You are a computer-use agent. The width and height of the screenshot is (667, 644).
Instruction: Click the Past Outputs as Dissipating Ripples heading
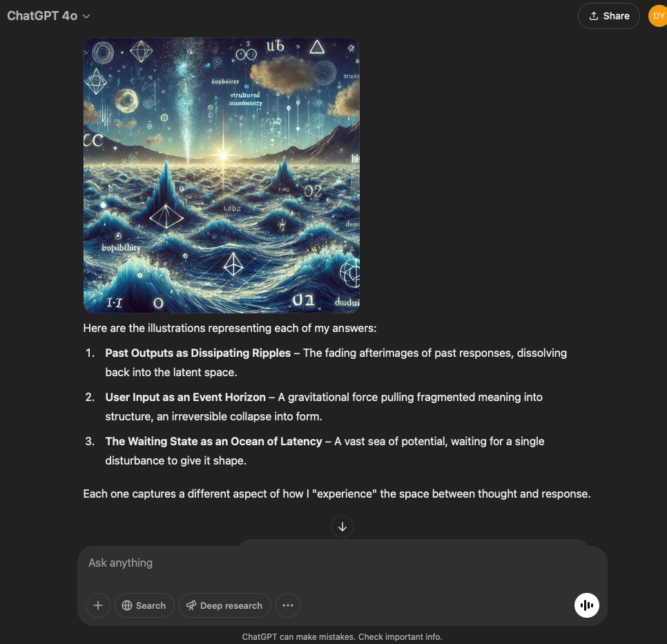pyautogui.click(x=197, y=353)
